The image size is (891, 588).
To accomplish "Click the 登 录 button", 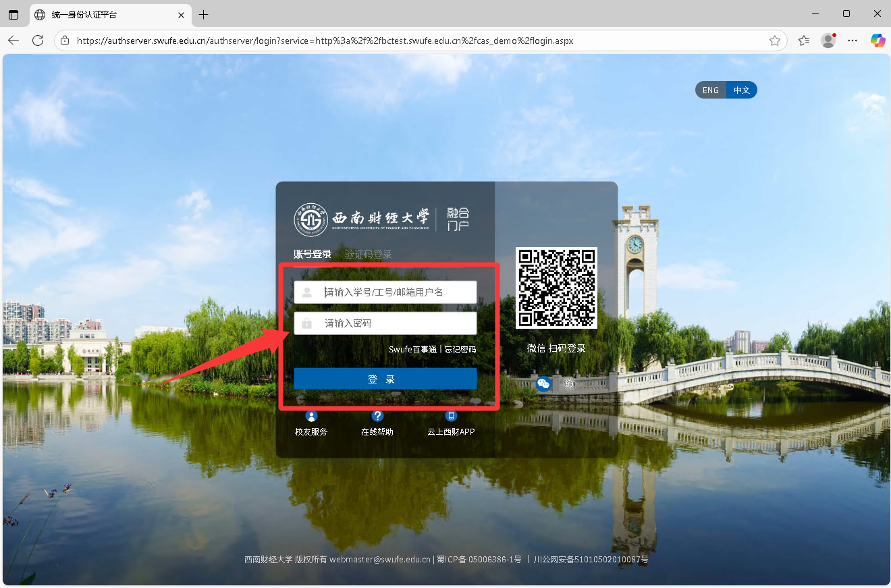I will coord(385,379).
